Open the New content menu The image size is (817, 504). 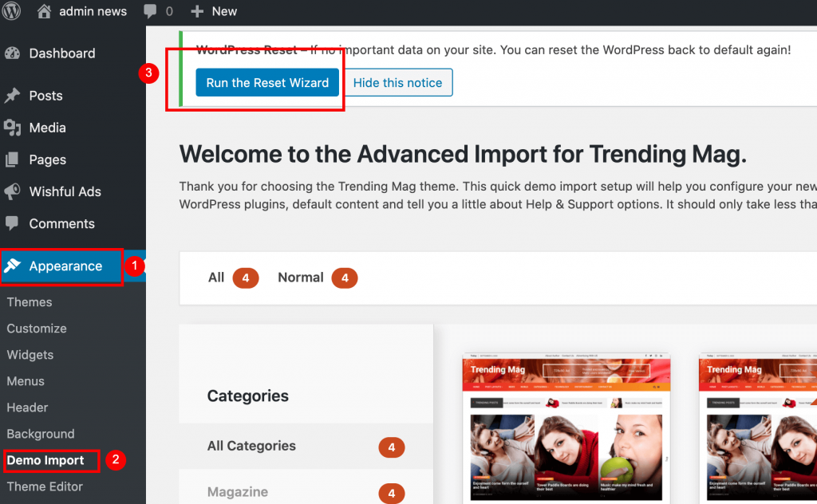click(224, 11)
